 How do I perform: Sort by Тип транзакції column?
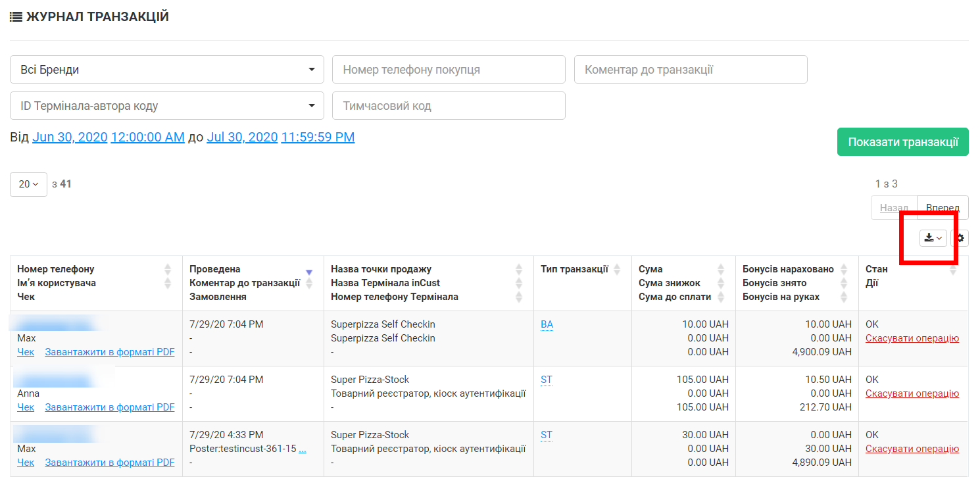[x=617, y=269]
